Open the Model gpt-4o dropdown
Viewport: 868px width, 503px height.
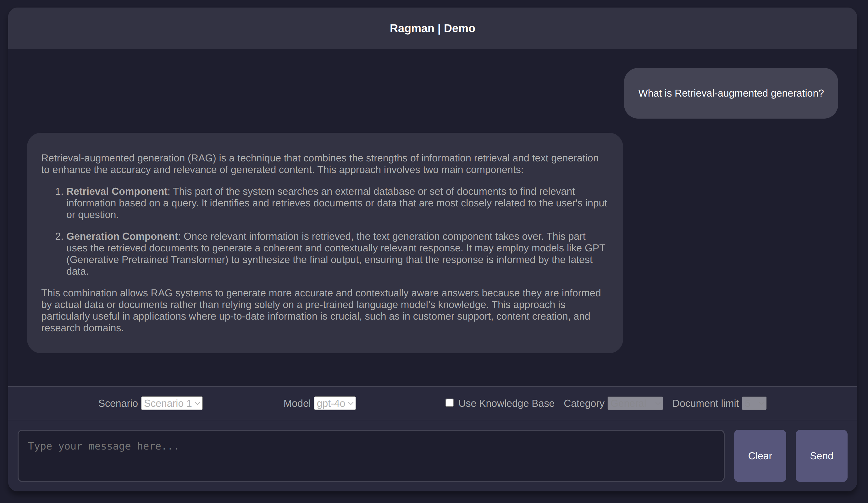click(x=335, y=403)
